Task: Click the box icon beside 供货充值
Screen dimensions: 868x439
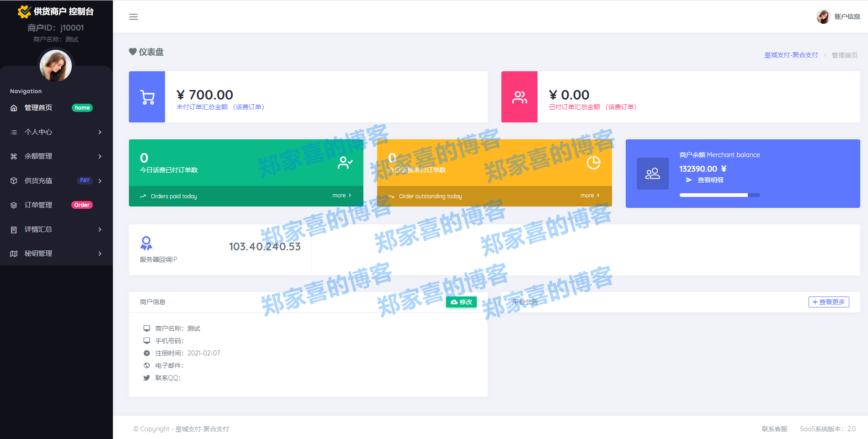Action: click(14, 180)
